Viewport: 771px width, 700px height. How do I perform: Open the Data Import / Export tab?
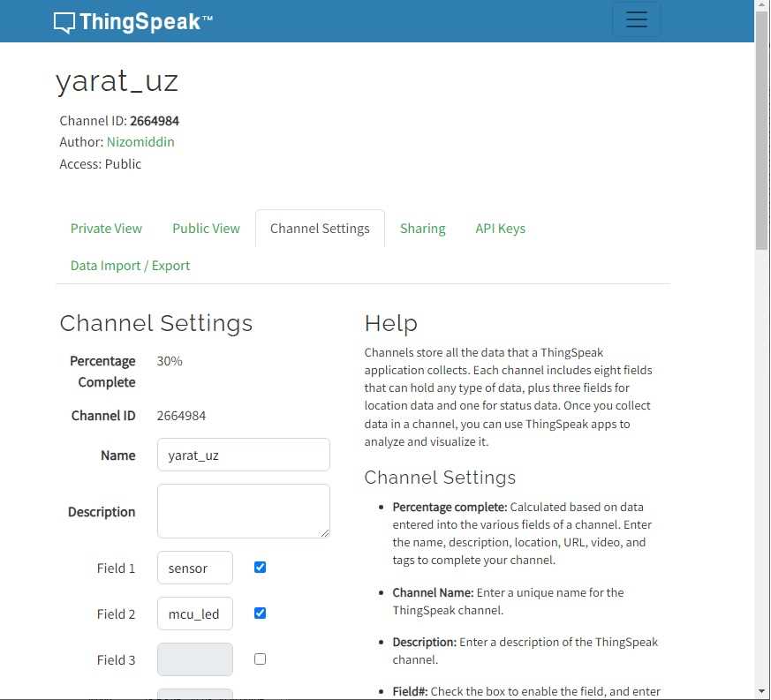[130, 266]
